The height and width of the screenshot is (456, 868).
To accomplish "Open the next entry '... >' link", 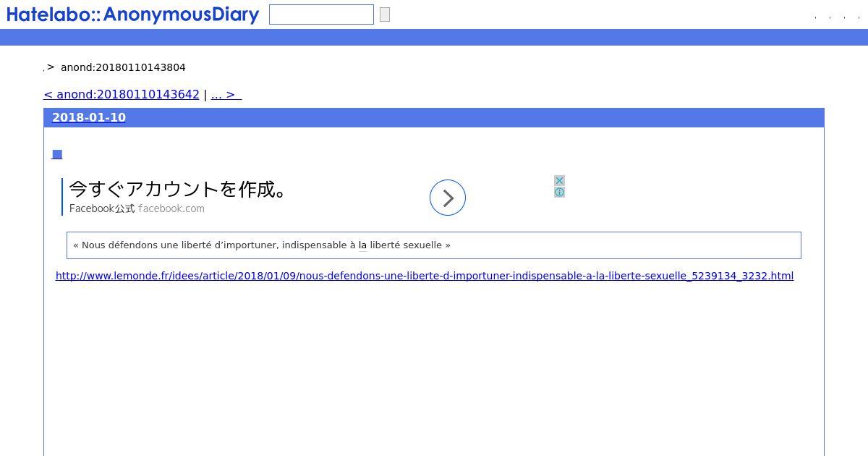I will 226,95.
